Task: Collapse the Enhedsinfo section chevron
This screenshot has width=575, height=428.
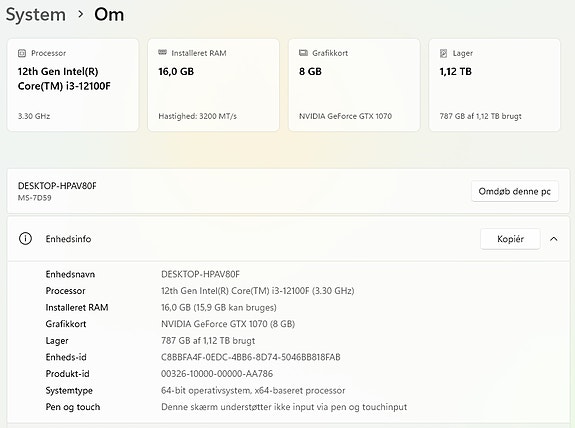Action: click(554, 239)
